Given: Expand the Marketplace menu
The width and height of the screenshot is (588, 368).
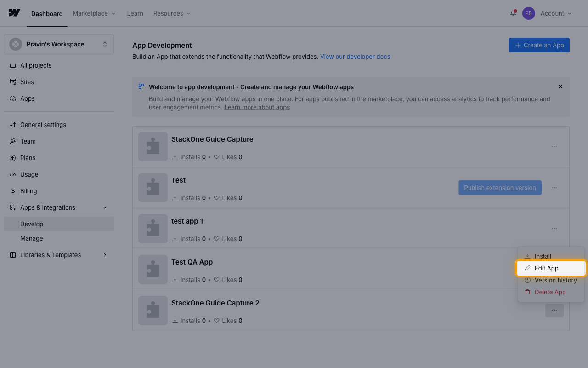Looking at the screenshot, I should pos(94,13).
